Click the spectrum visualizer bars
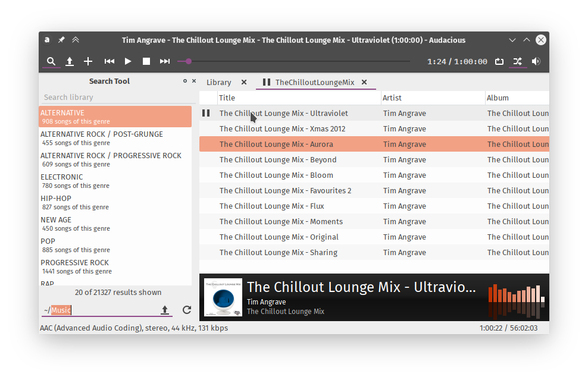 [x=517, y=301]
